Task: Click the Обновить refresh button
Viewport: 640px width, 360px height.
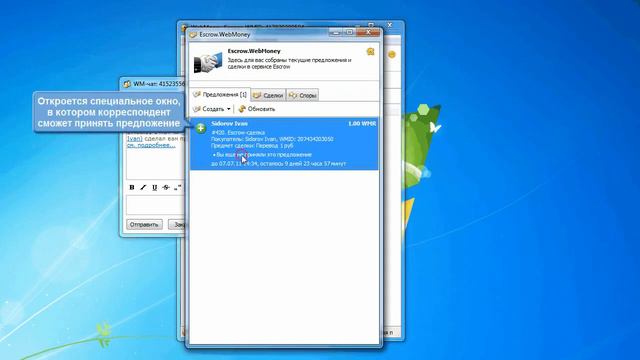Action: coord(257,109)
